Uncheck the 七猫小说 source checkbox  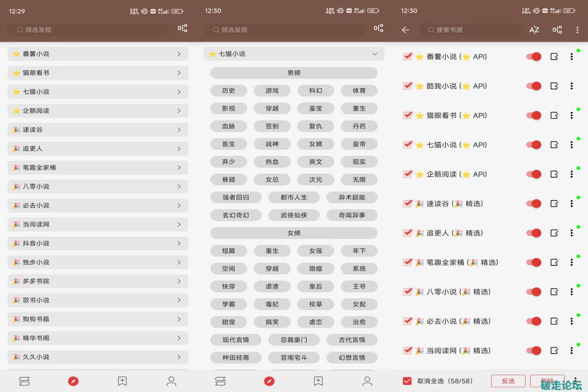(x=407, y=145)
